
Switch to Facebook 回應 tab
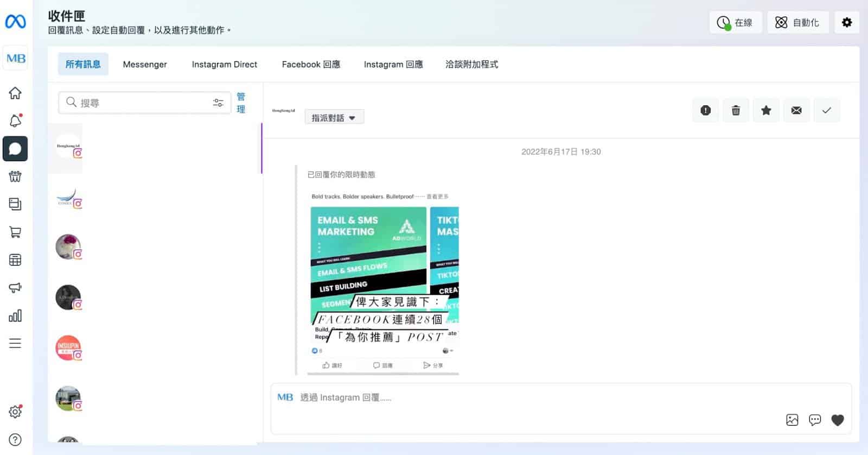[311, 64]
